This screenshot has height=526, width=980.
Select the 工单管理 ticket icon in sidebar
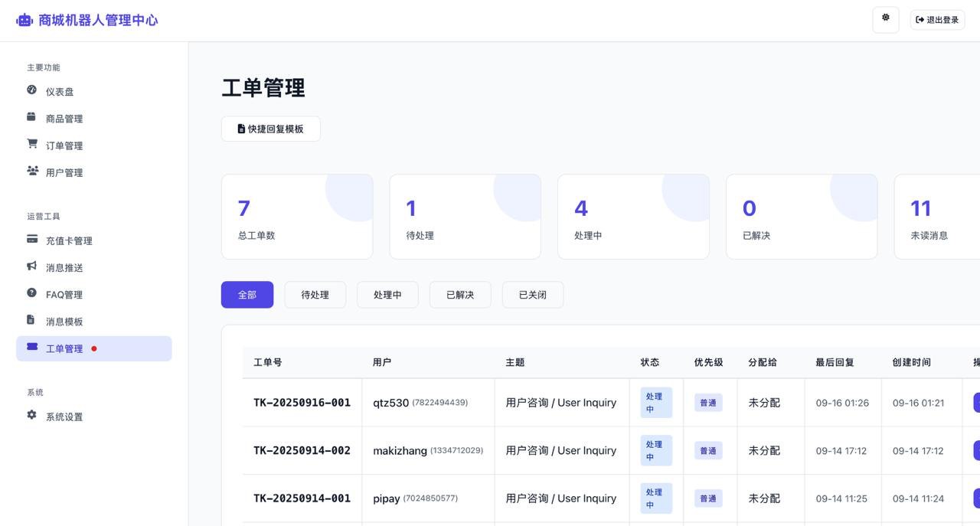tap(31, 348)
